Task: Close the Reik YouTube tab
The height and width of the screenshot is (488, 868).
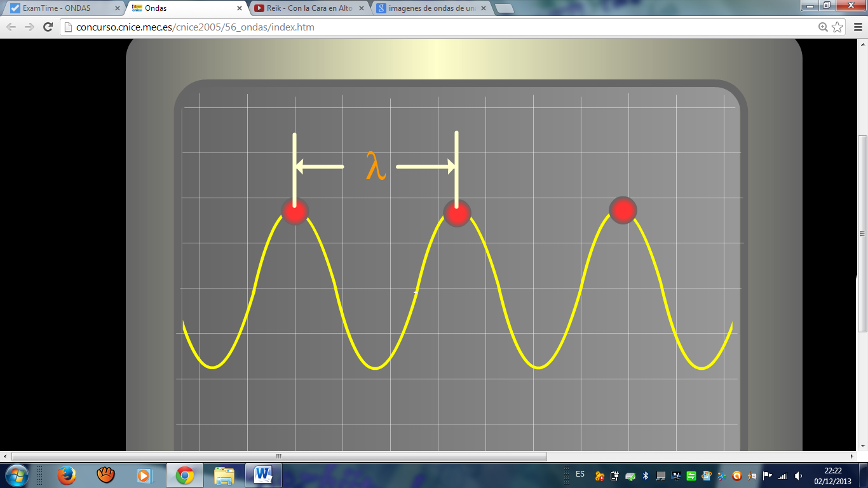Action: [361, 8]
